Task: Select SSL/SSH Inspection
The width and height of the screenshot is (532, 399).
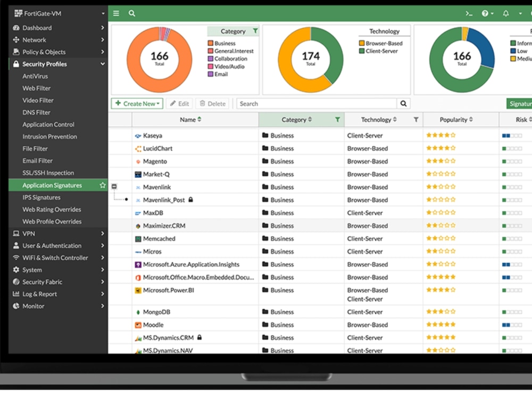Action: point(48,173)
